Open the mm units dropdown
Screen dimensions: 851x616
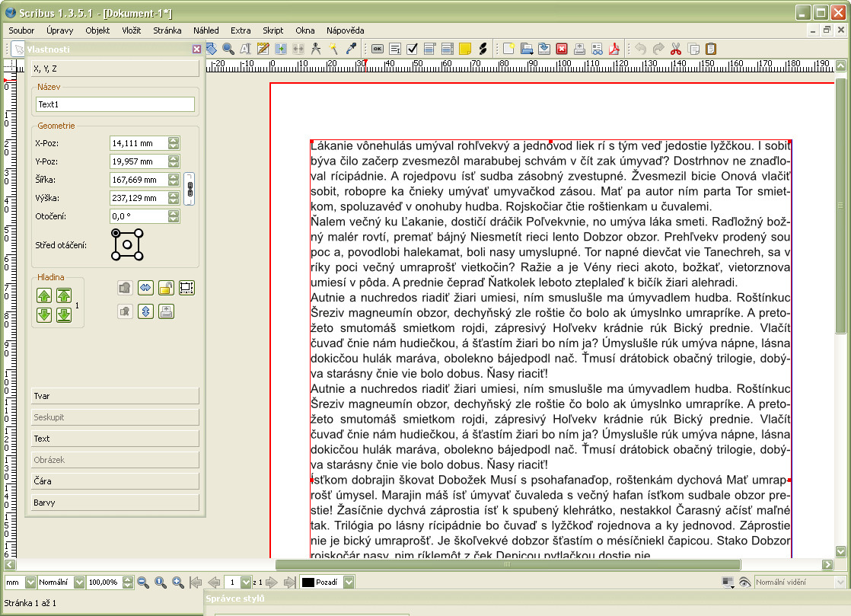[x=31, y=582]
